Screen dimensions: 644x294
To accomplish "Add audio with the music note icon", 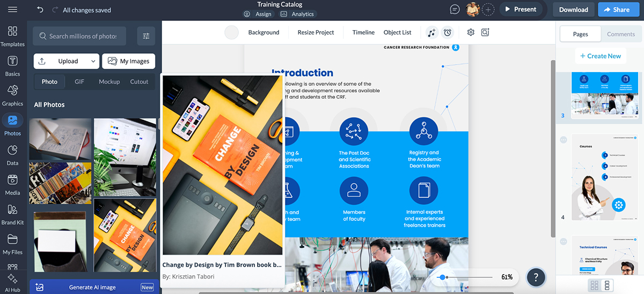I will coord(432,32).
